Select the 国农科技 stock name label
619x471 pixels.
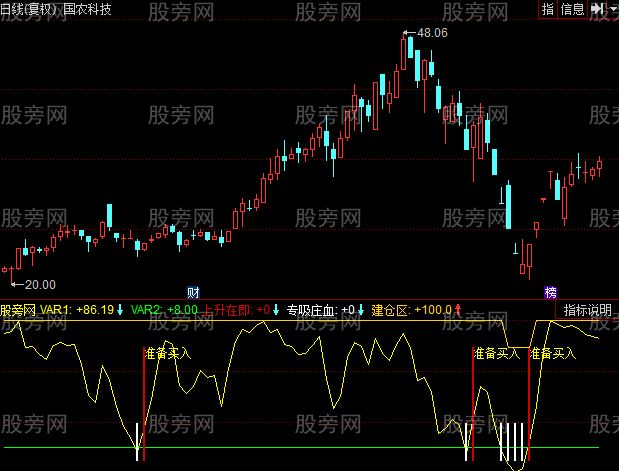click(x=88, y=9)
